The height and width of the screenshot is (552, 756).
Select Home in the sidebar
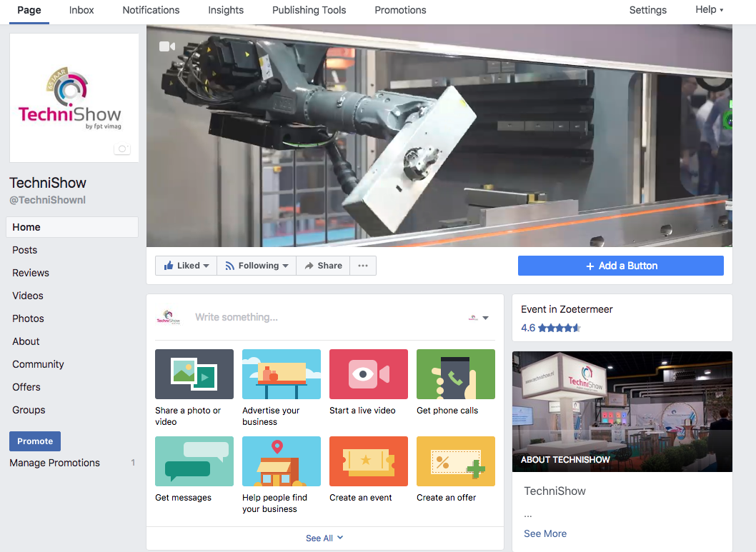coord(72,227)
